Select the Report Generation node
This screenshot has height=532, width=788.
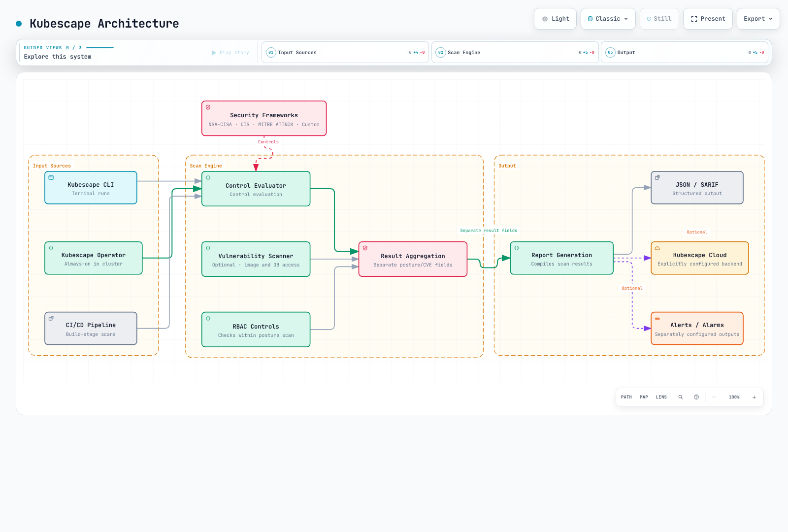[x=561, y=258]
